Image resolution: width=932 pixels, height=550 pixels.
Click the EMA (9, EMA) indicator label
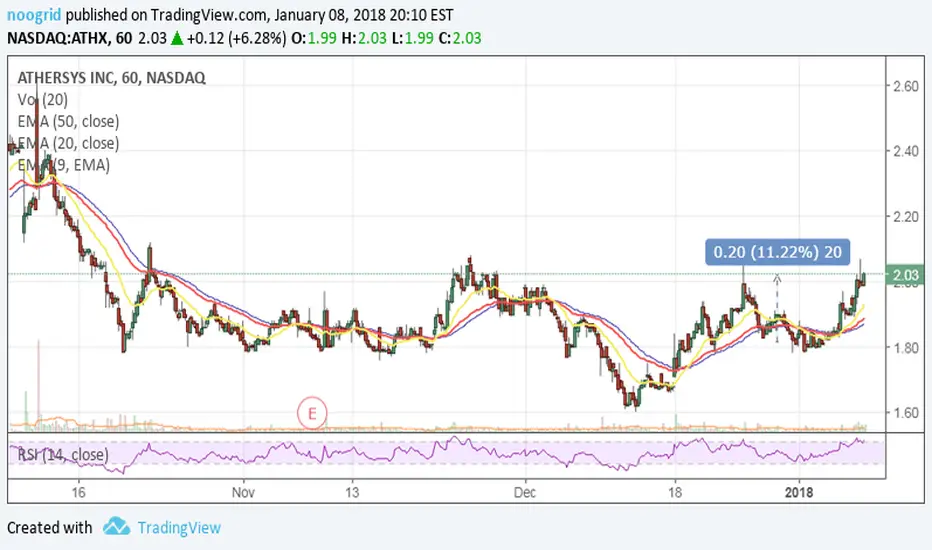click(64, 165)
